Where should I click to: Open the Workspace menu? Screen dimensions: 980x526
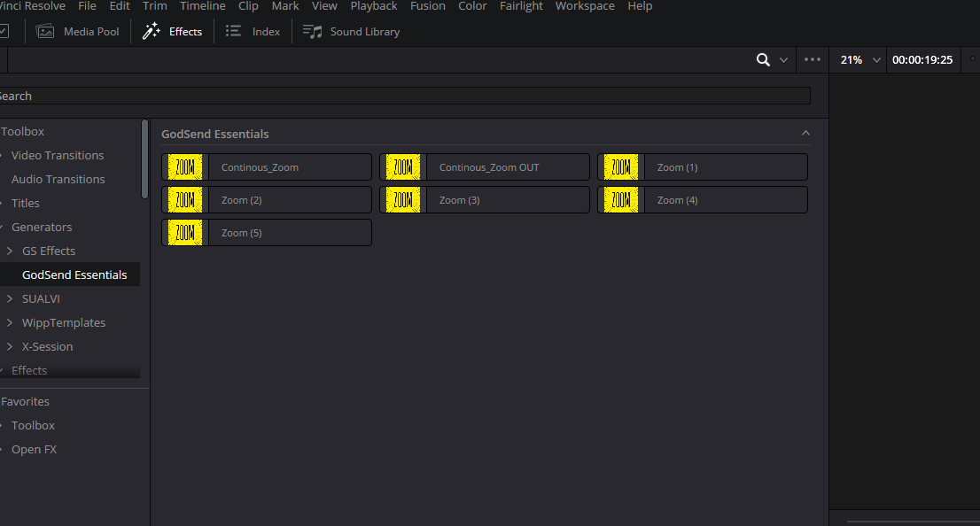coord(584,6)
